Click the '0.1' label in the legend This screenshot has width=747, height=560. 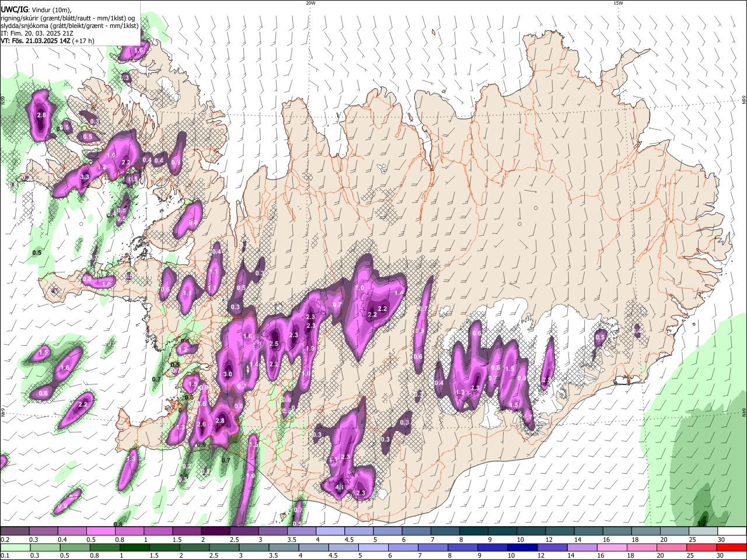[5, 556]
